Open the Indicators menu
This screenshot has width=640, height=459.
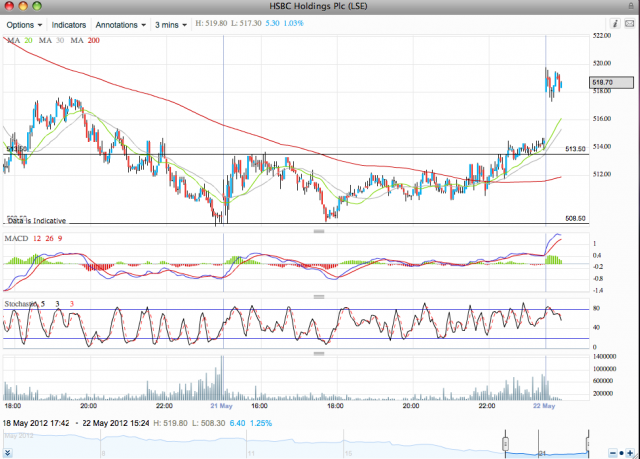click(x=69, y=25)
